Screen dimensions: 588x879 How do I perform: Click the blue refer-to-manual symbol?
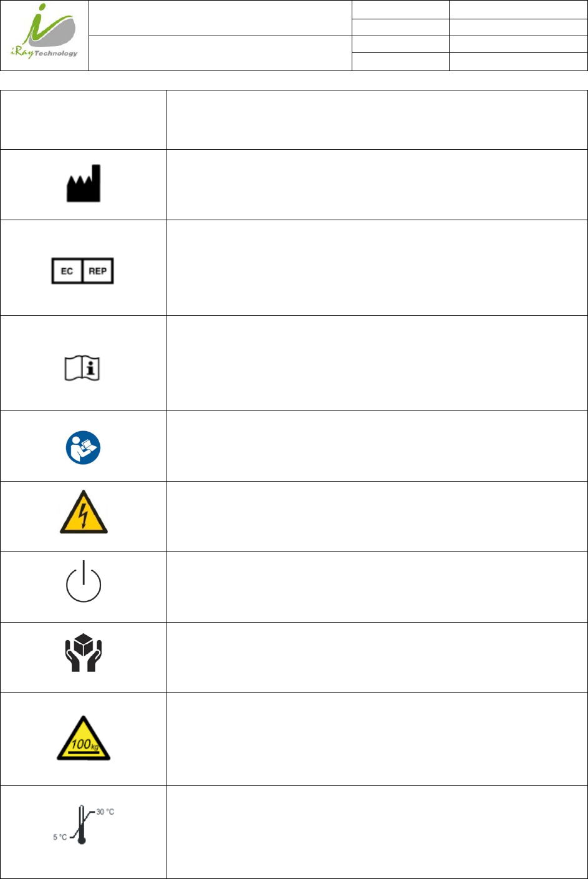(84, 448)
